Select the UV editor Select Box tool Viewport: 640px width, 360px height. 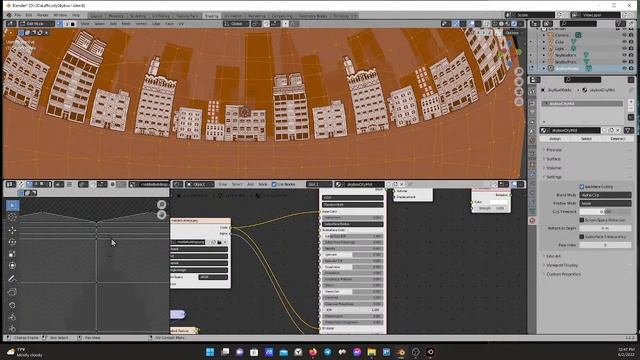[12, 205]
